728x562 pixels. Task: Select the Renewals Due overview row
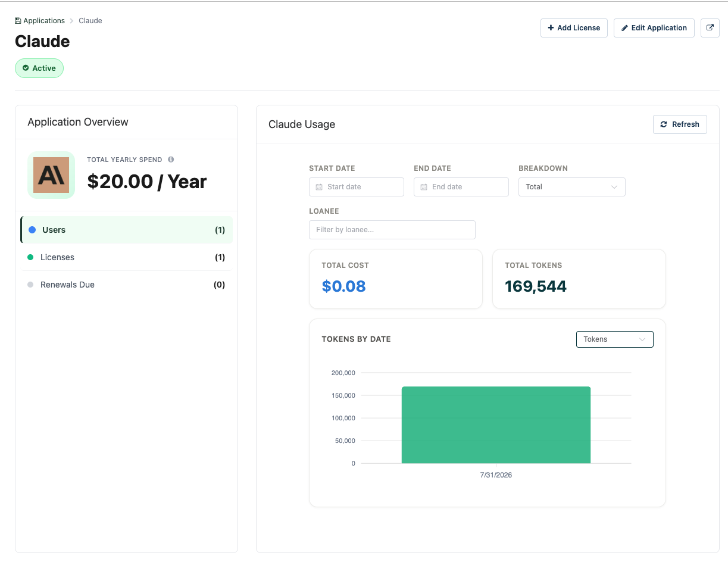[126, 285]
